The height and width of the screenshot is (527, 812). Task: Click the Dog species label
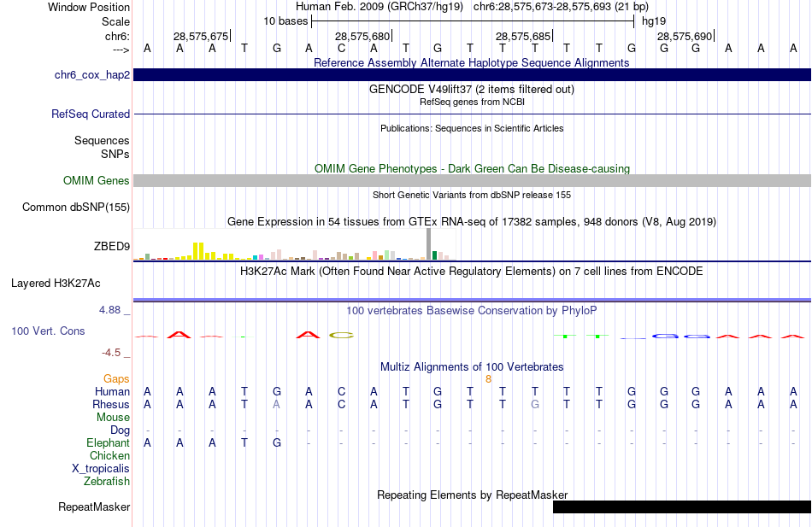121,430
